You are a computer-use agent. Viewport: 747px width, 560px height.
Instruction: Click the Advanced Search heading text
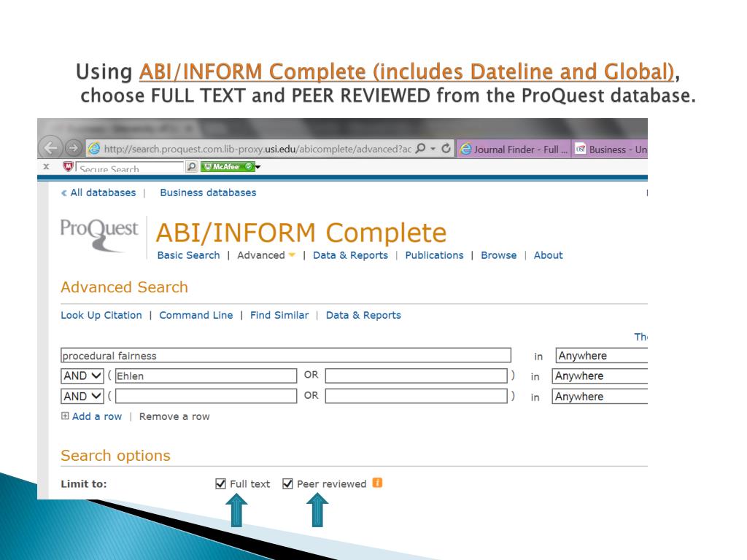pos(124,287)
